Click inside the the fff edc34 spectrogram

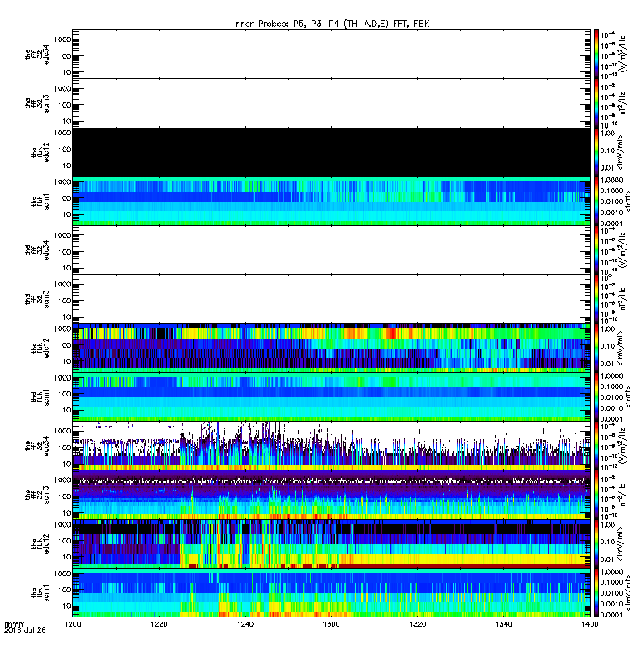(x=331, y=446)
